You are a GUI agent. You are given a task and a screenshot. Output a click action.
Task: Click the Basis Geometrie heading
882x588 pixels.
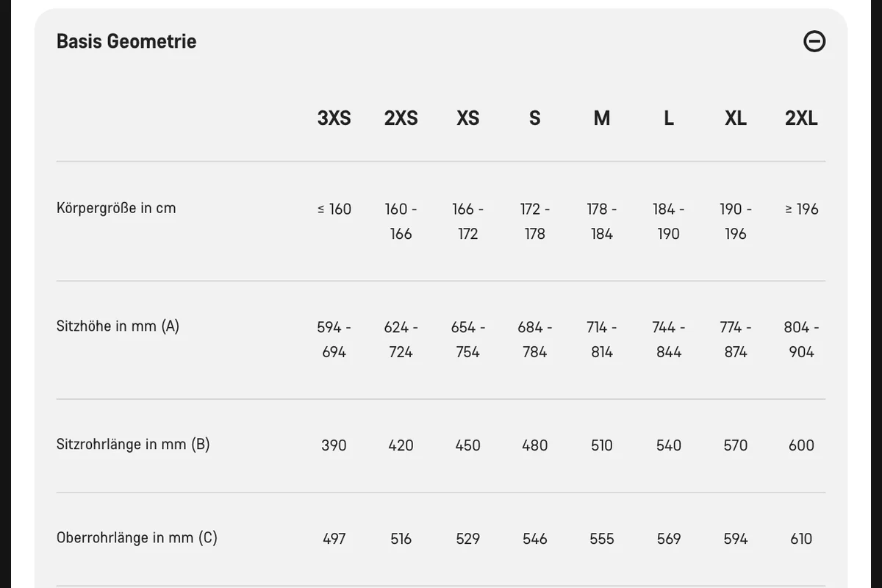[x=126, y=41]
